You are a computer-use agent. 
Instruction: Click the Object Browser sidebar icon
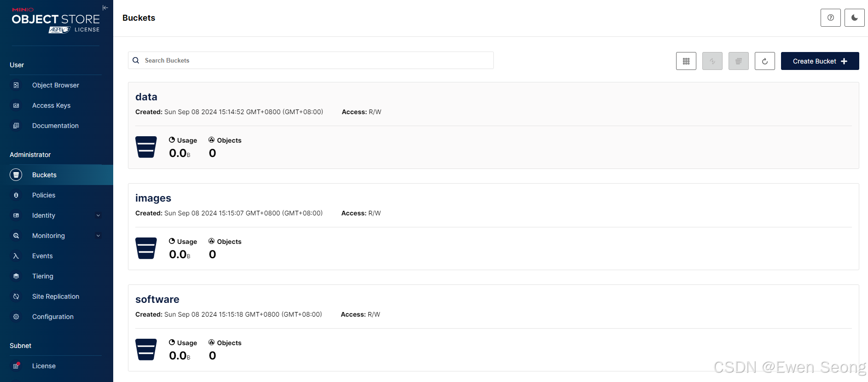(x=16, y=85)
